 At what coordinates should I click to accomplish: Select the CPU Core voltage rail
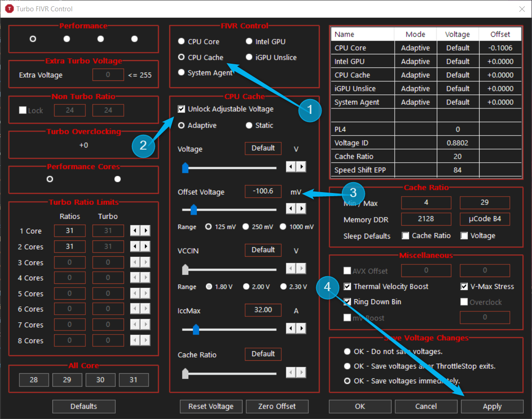181,41
